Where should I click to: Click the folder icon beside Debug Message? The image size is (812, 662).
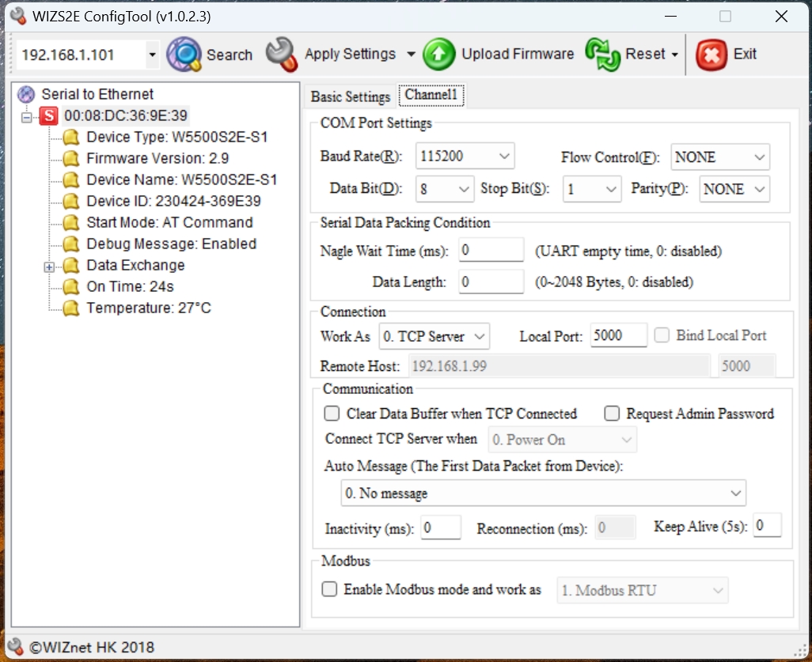(x=71, y=244)
